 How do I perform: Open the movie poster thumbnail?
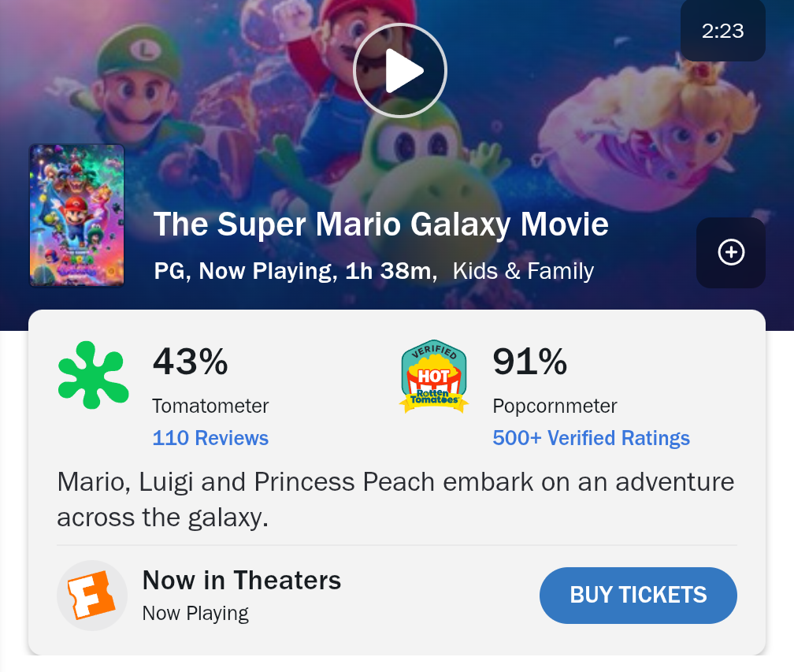77,215
